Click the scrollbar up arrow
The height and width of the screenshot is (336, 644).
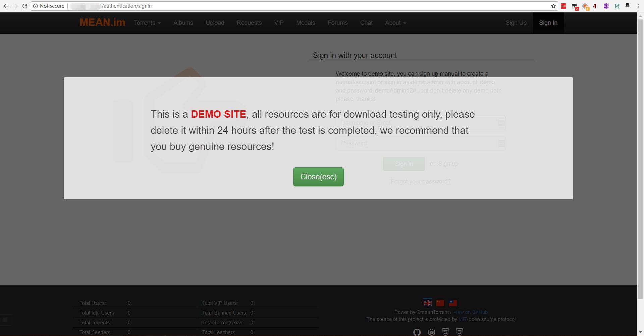641,15
